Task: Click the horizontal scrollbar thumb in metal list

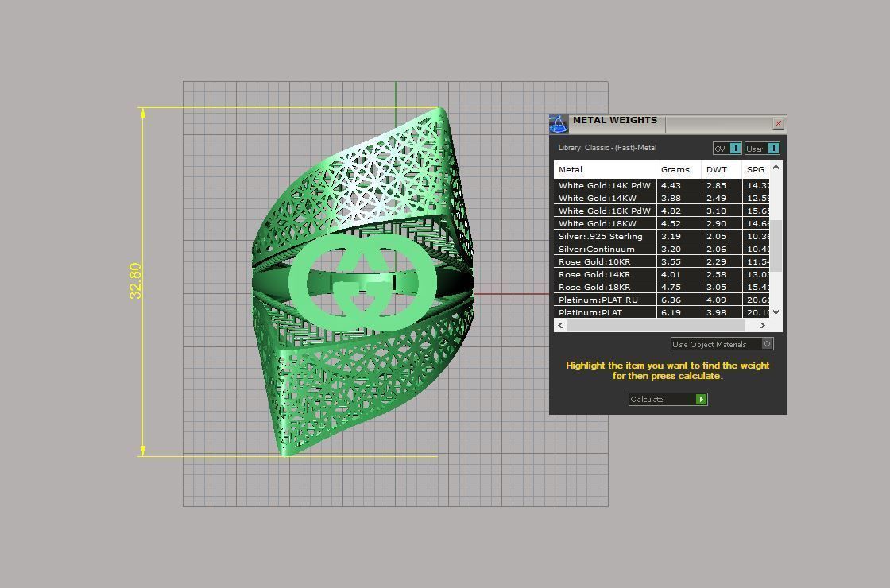Action: pyautogui.click(x=656, y=325)
